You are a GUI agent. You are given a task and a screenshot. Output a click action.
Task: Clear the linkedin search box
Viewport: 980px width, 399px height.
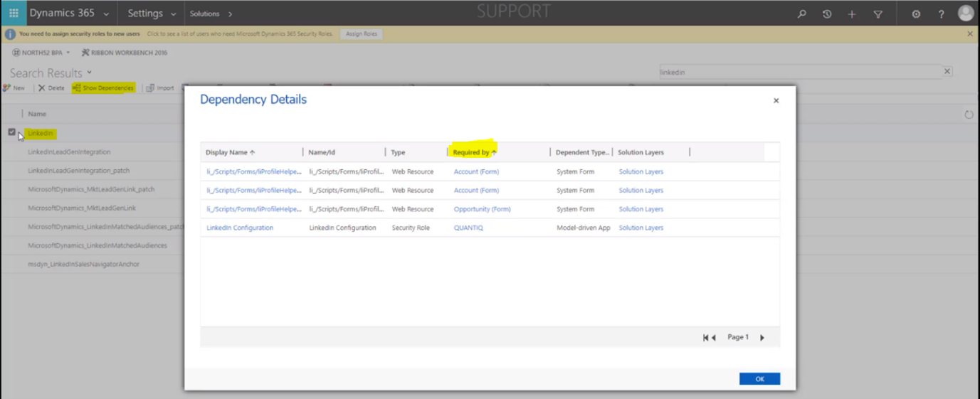[x=947, y=71]
